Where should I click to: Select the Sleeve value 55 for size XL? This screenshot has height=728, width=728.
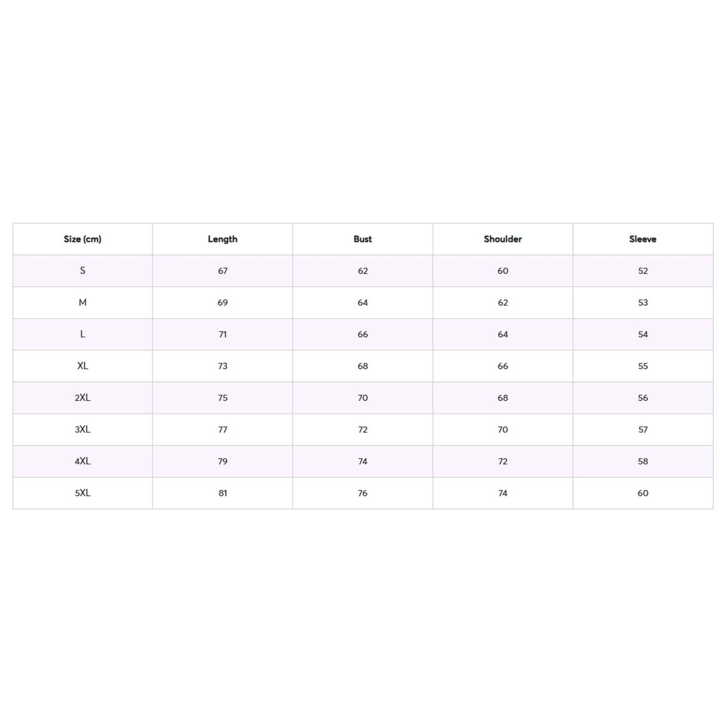[x=643, y=366]
